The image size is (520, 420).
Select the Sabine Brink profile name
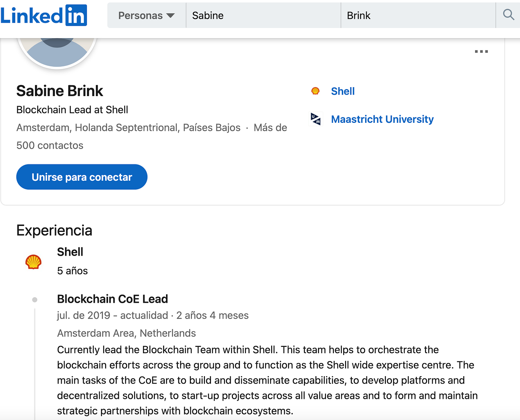point(60,91)
